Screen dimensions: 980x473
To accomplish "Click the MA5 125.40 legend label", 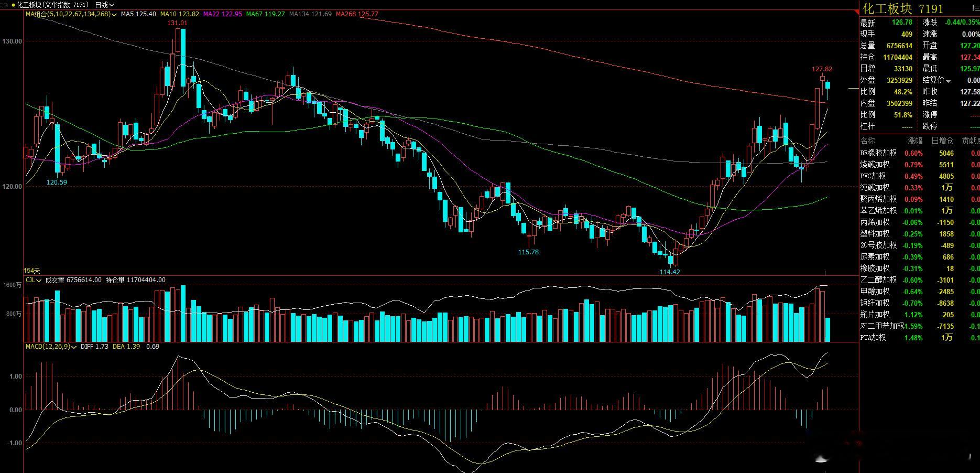I will tap(138, 14).
